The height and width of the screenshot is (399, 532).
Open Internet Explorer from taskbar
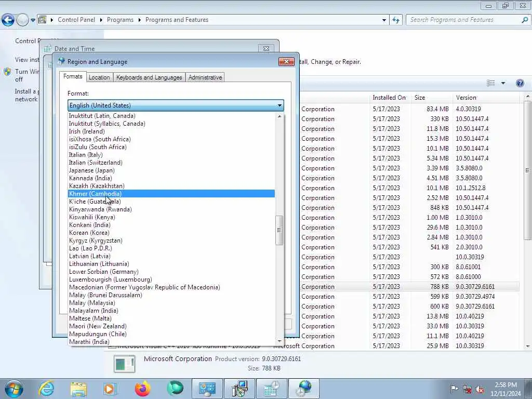(x=46, y=389)
